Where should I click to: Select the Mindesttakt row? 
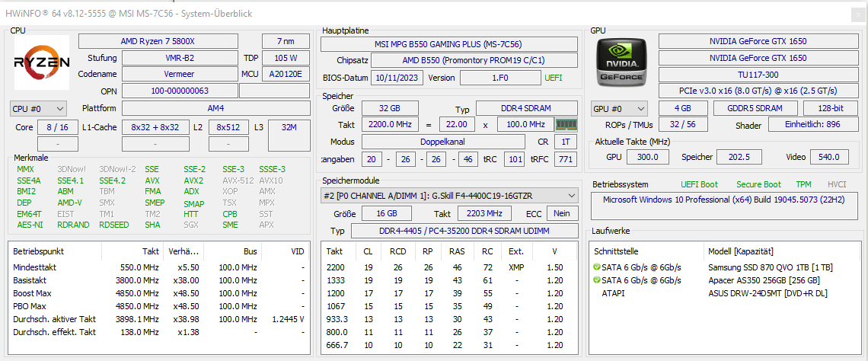click(x=159, y=267)
